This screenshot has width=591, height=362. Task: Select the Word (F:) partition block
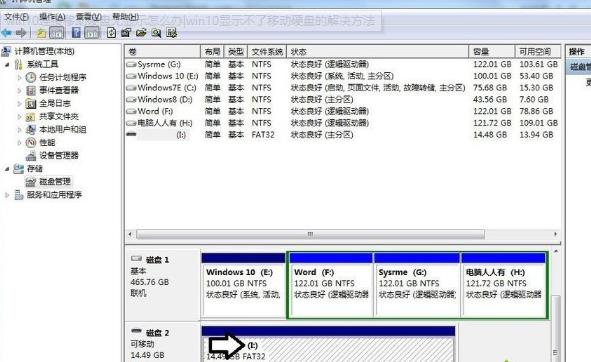[x=331, y=285]
